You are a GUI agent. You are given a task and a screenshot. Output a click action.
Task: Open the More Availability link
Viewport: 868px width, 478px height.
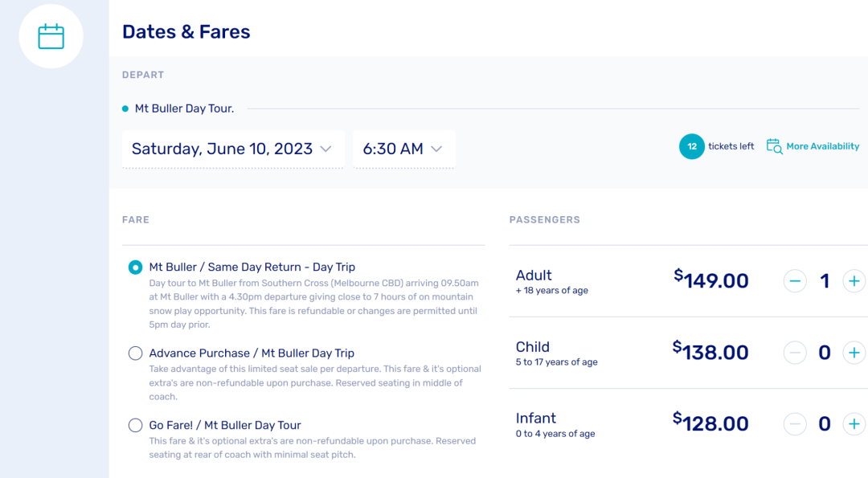point(822,146)
